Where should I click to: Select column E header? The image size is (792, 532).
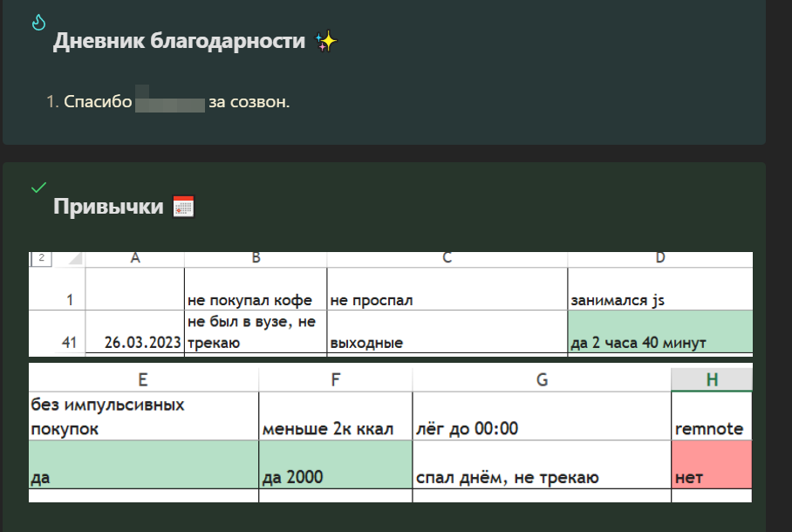coord(143,379)
